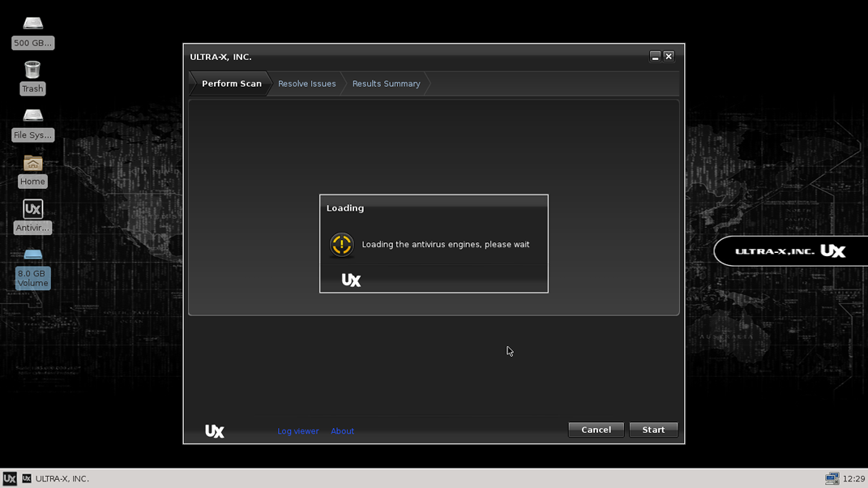Click the yellow loading spinner icon

(342, 245)
